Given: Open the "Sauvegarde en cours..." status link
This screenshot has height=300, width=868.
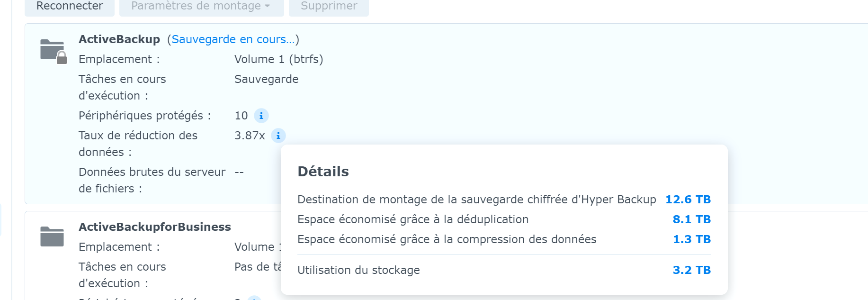Looking at the screenshot, I should [x=233, y=39].
